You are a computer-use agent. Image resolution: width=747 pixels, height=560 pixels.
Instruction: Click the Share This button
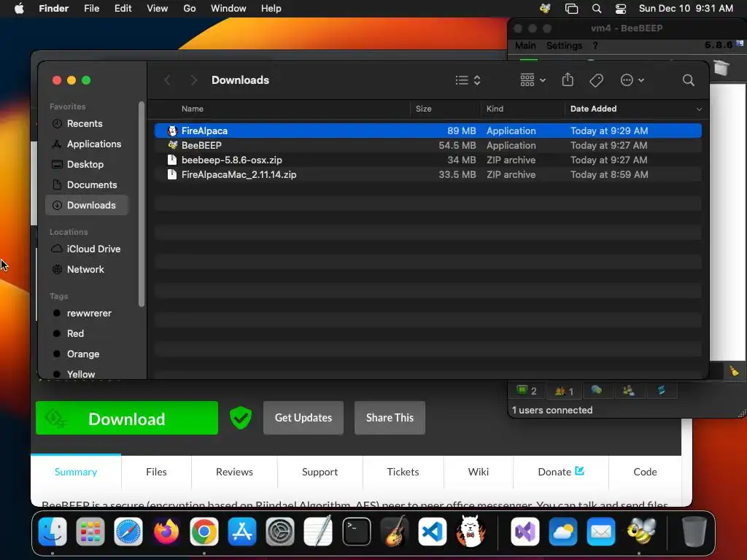[390, 418]
